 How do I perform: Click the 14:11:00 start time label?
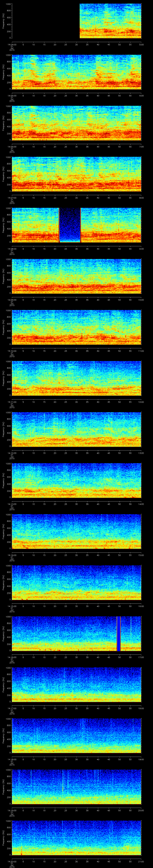(12, 402)
